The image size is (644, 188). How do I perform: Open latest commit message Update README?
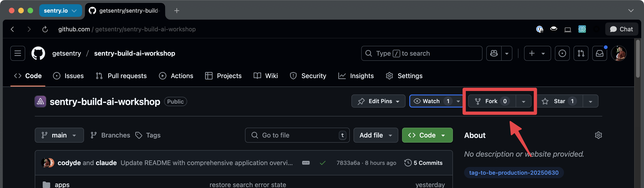[206, 163]
